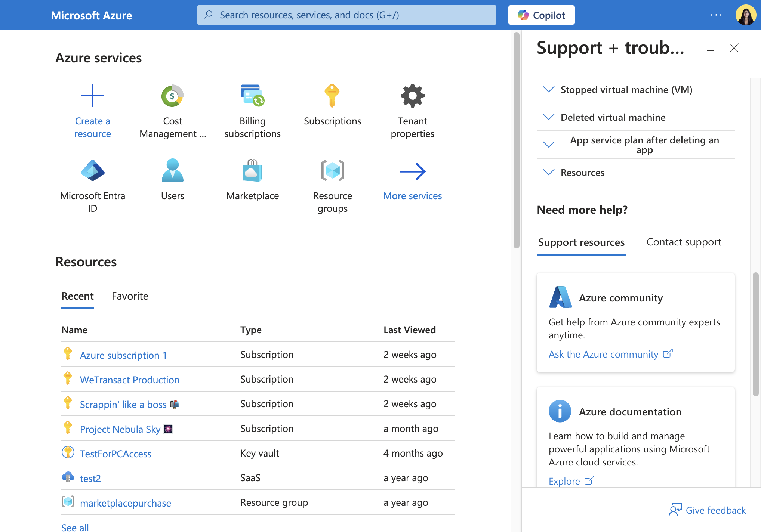Viewport: 761px width, 532px height.
Task: Open the hamburger portal menu
Action: coord(18,15)
